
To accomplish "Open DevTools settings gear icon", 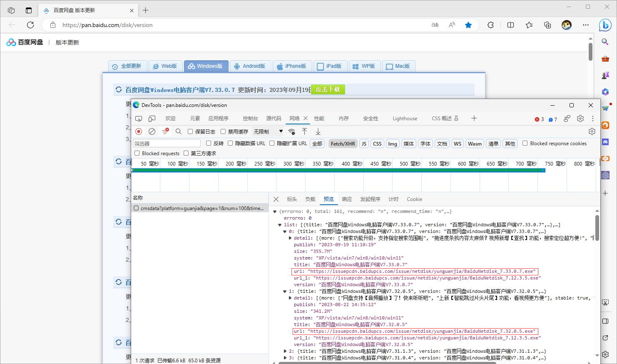I will click(580, 119).
